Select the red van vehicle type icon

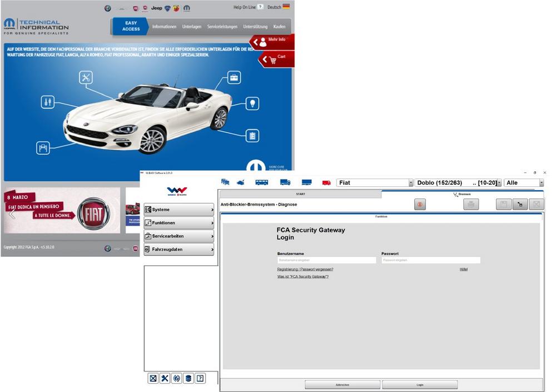[x=326, y=182]
